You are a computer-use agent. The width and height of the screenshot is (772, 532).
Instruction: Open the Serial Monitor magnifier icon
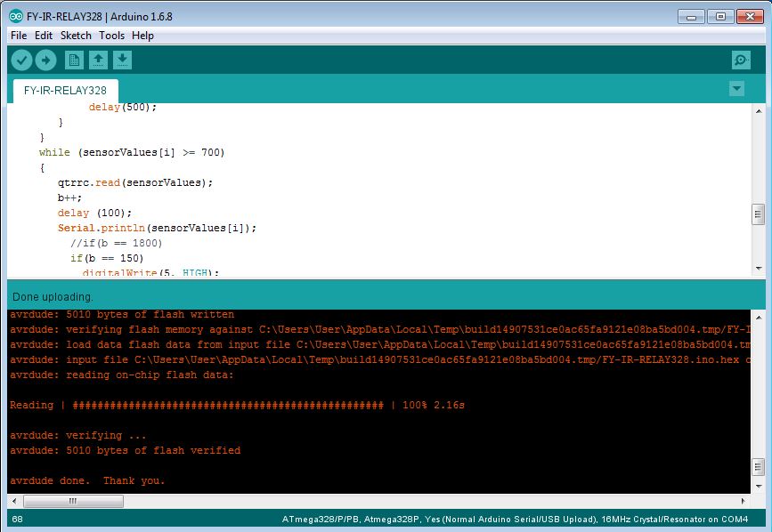(x=741, y=60)
